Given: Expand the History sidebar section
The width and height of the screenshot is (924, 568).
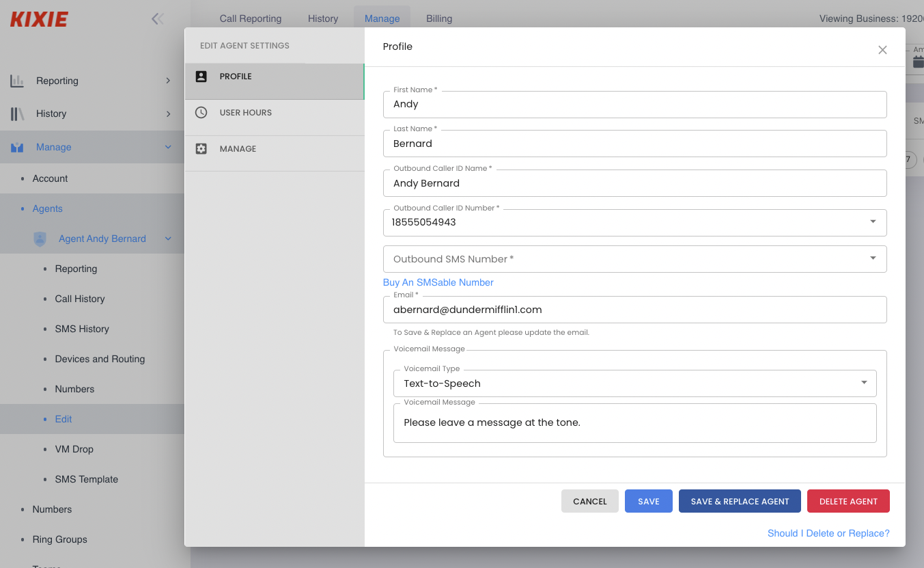Looking at the screenshot, I should coord(168,113).
